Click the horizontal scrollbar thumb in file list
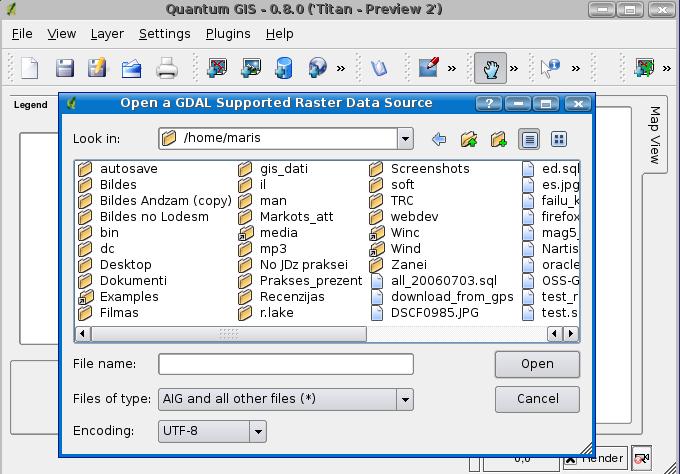 229,333
